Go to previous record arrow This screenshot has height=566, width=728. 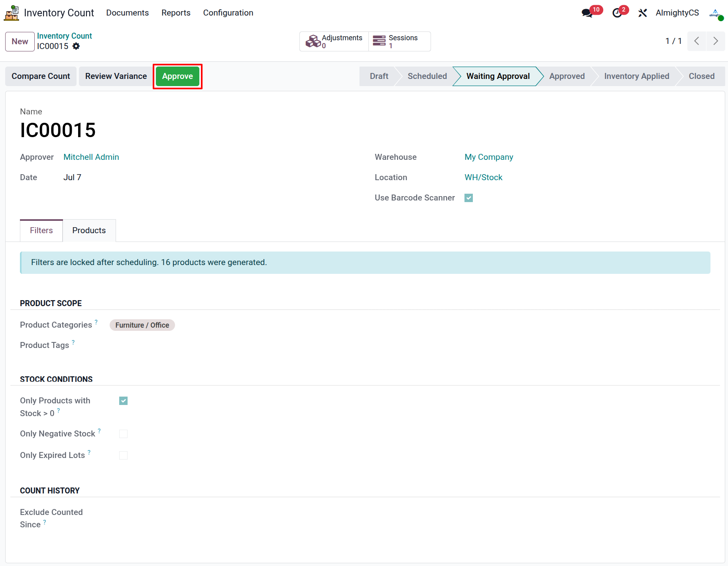(x=697, y=41)
